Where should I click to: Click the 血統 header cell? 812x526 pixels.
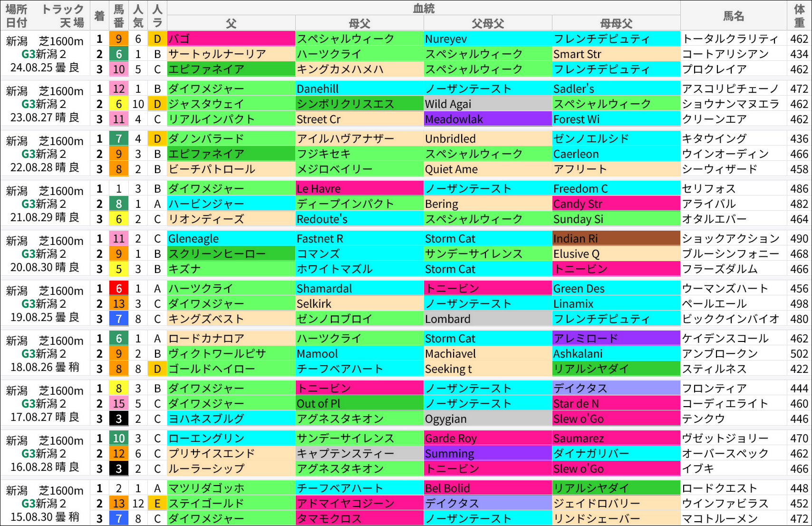[x=423, y=8]
